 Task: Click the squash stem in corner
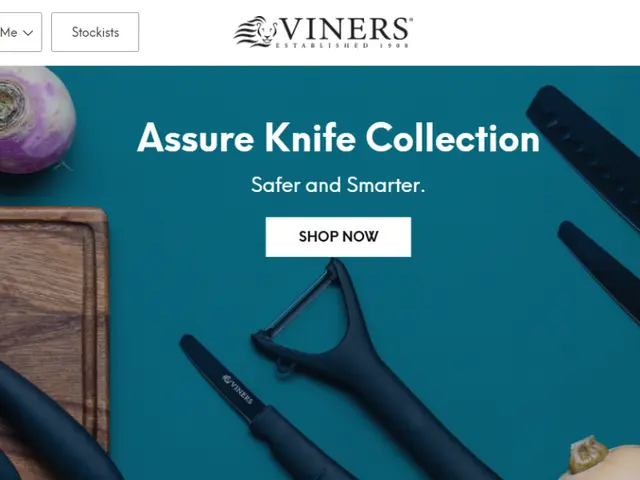(x=587, y=454)
